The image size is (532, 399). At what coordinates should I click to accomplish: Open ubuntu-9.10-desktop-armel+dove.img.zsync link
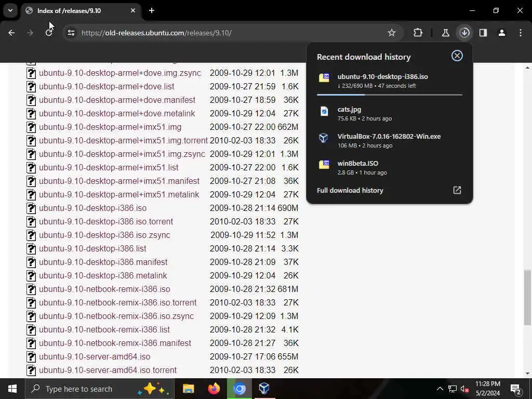(x=120, y=73)
